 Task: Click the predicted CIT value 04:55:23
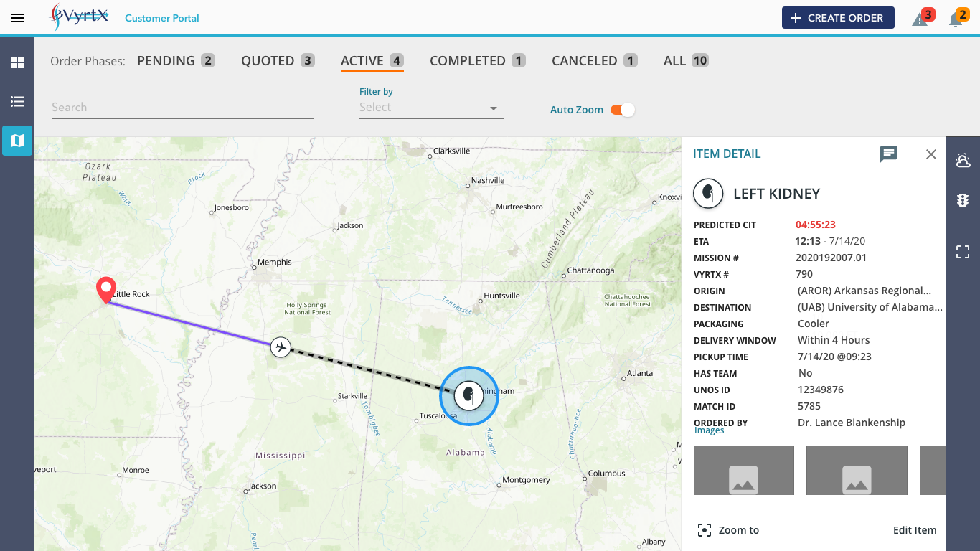(x=816, y=225)
